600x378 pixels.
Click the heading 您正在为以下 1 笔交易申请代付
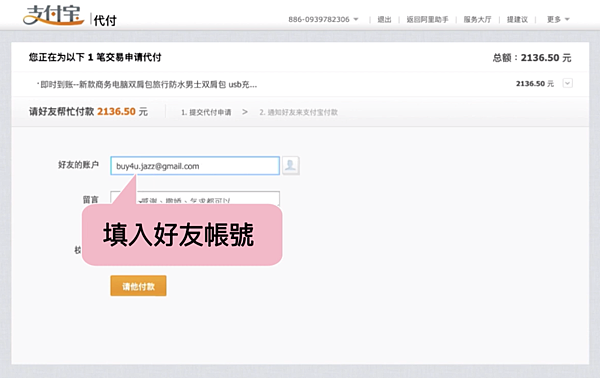[95, 57]
